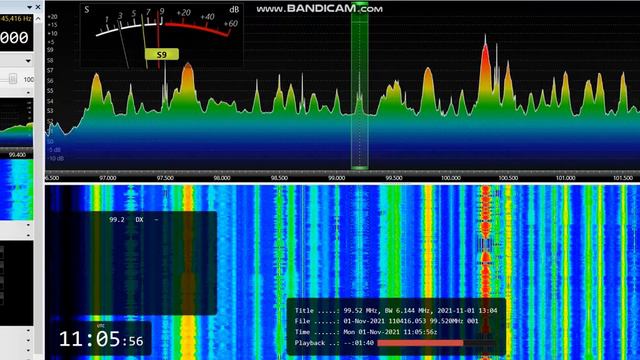Tune to 97.500 on the frequency scale
This screenshot has width=640, height=360.
165,178
